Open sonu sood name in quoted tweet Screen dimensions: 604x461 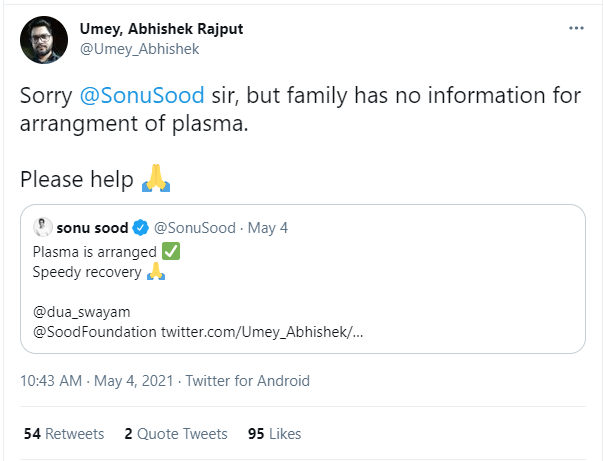coord(92,228)
